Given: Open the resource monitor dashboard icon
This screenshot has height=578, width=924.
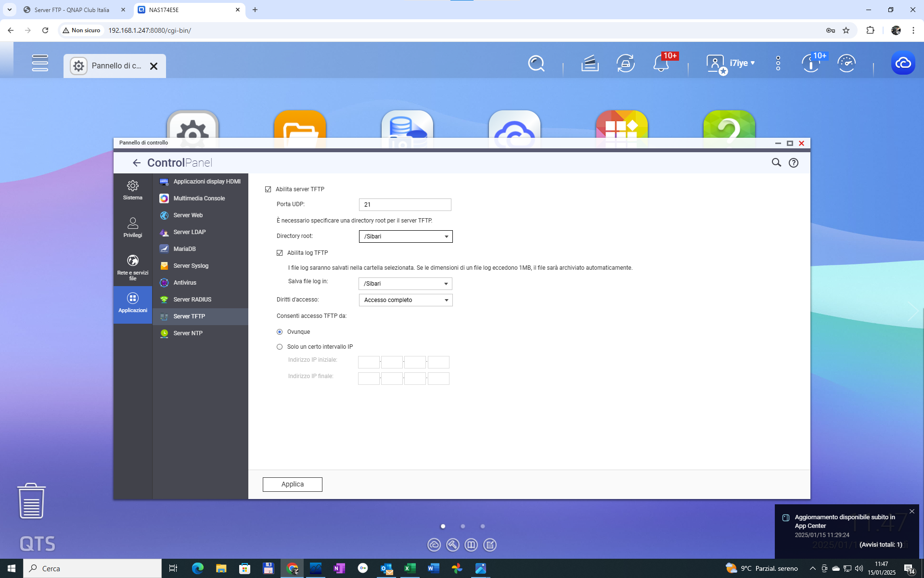Looking at the screenshot, I should pos(846,63).
